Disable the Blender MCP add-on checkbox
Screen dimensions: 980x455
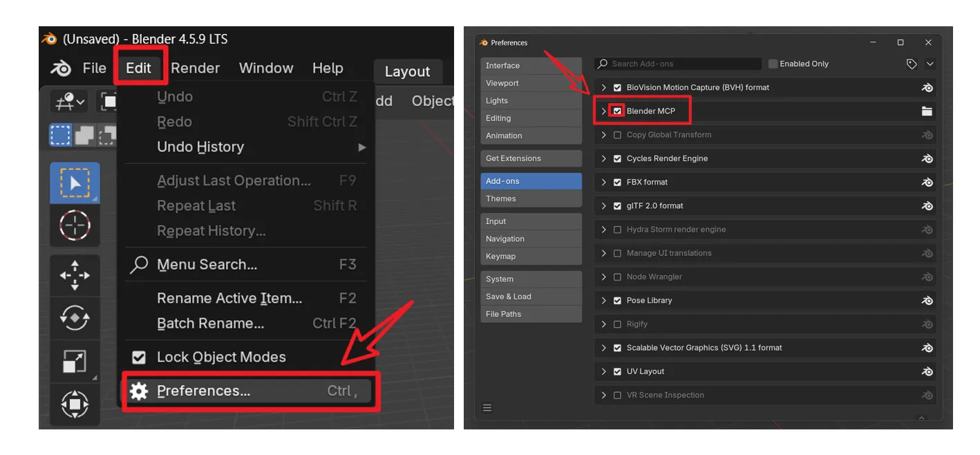[617, 111]
